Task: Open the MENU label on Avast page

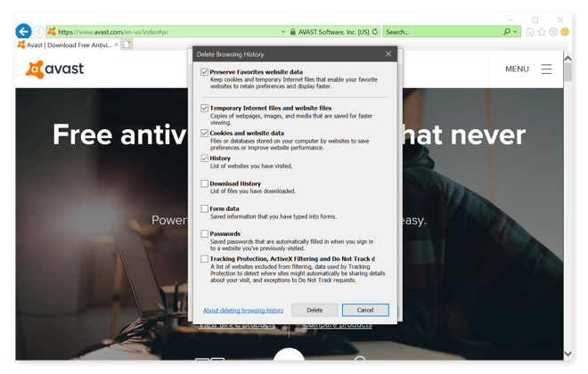Action: (x=517, y=69)
